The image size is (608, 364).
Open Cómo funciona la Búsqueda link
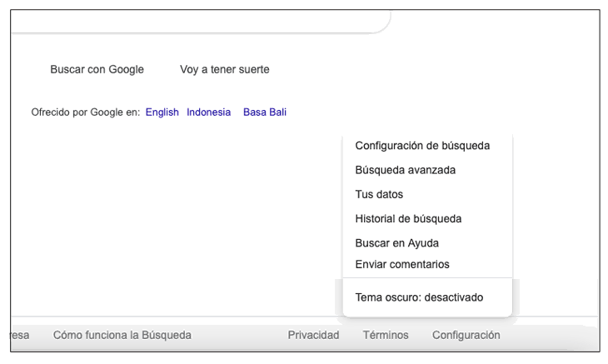[x=122, y=335]
